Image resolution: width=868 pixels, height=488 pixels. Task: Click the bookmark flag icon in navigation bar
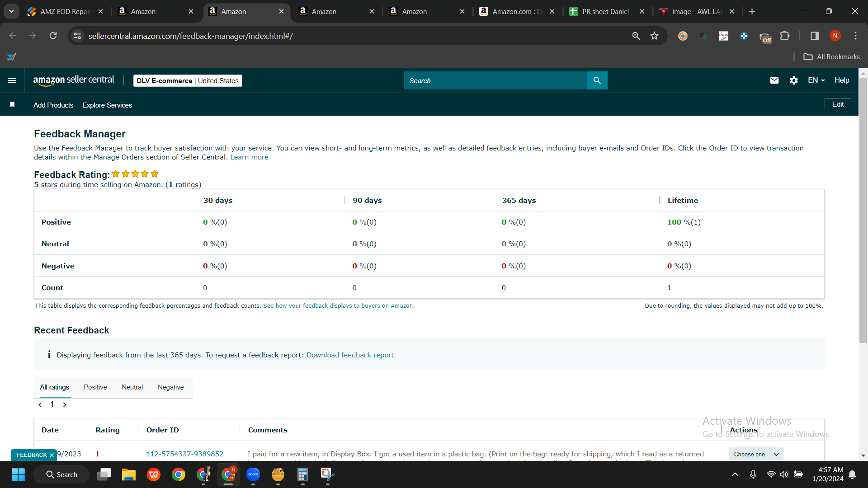click(12, 105)
